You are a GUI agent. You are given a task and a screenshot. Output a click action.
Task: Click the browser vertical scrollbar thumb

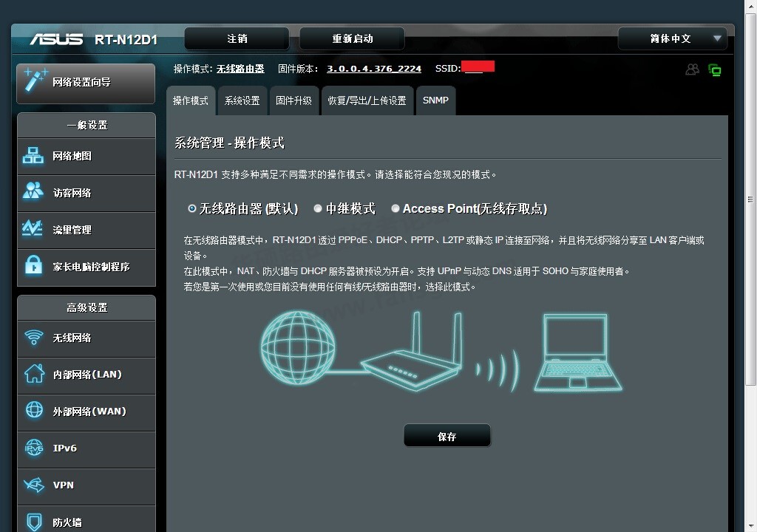[750, 199]
